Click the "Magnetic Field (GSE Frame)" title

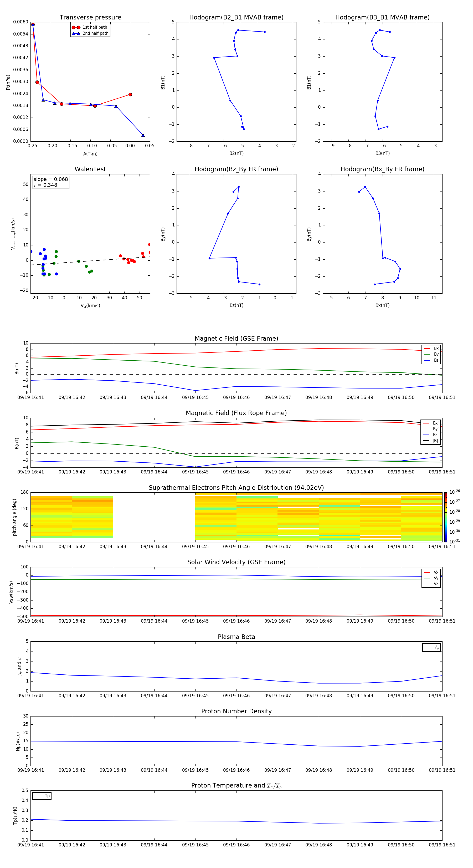point(236,339)
